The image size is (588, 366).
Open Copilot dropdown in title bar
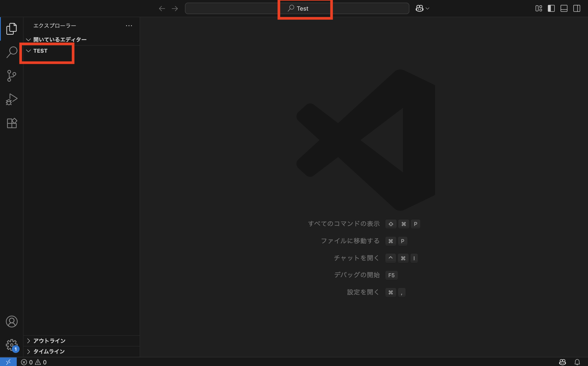click(x=427, y=8)
